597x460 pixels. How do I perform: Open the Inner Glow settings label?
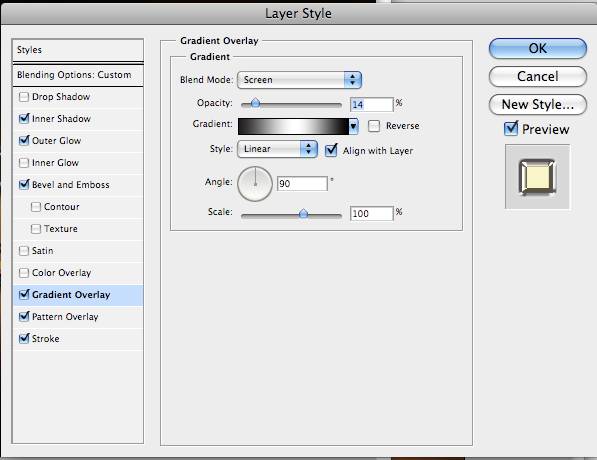tap(55, 163)
